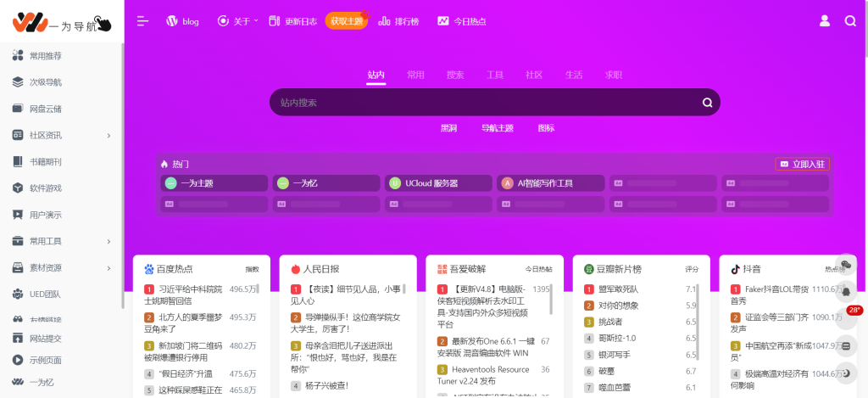The image size is (868, 398).
Task: Click the 软件游戏 cube icon
Action: [18, 188]
